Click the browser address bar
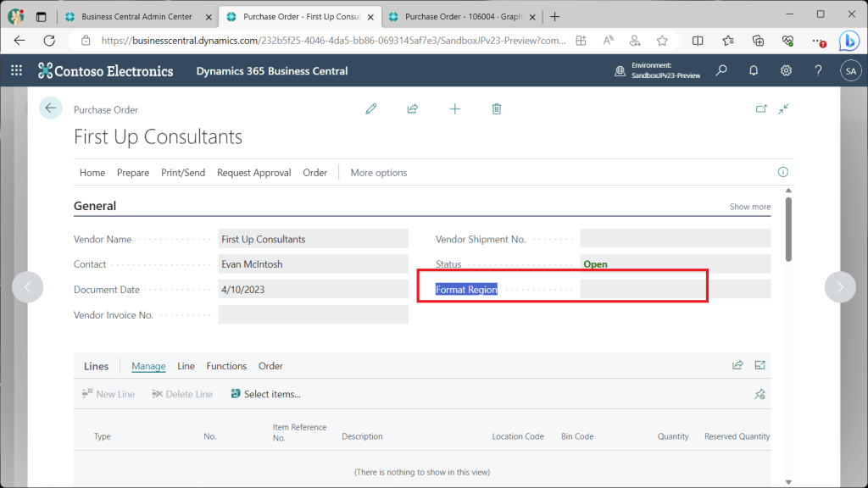The image size is (868, 488). (333, 41)
